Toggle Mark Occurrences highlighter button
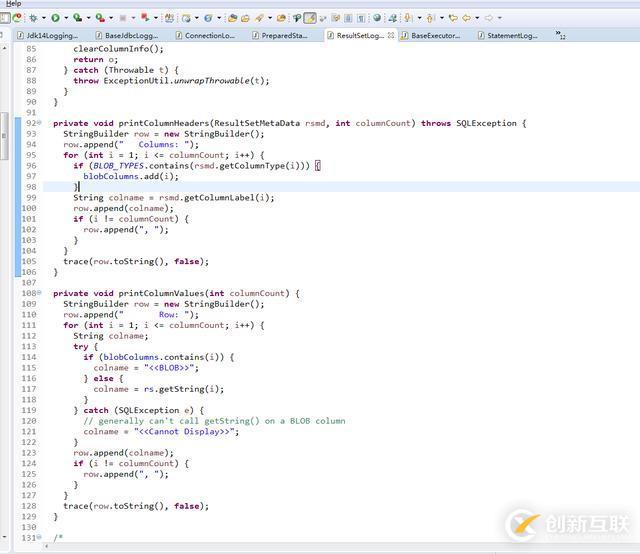 310,18
